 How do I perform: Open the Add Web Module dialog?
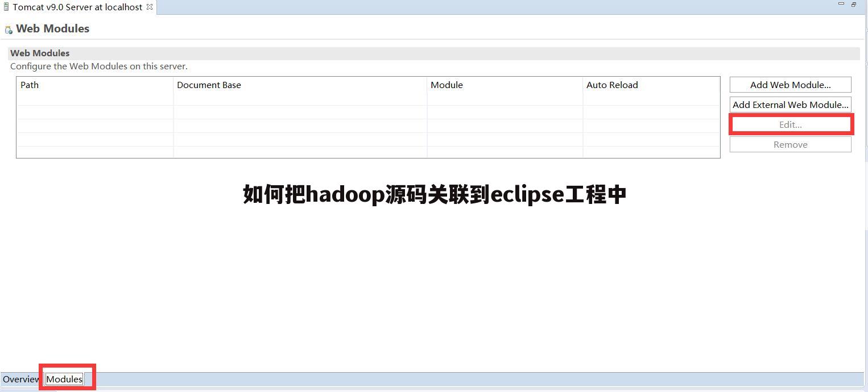(x=790, y=84)
